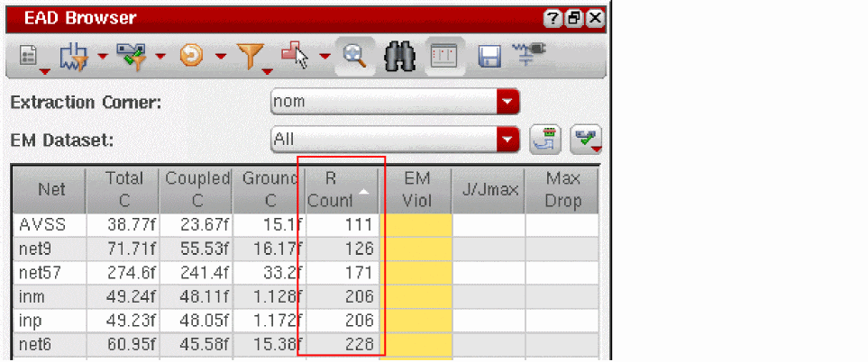Viewport: 868px width, 362px height.
Task: Activate the select-shape cursor tool
Action: coord(296,56)
